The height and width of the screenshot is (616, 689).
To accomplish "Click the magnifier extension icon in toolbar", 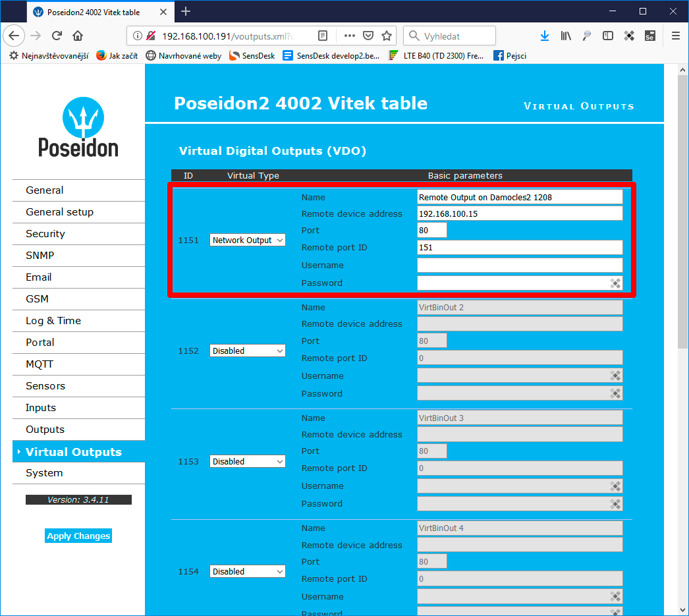I will (587, 36).
